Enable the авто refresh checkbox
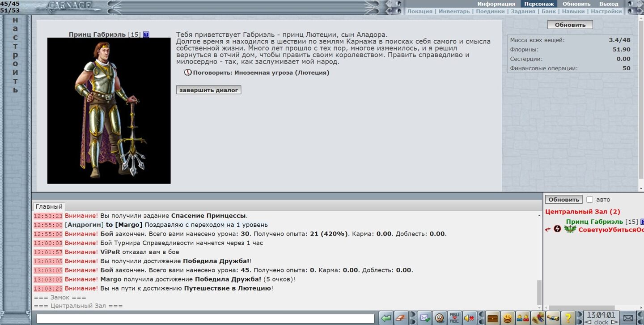 pos(590,200)
